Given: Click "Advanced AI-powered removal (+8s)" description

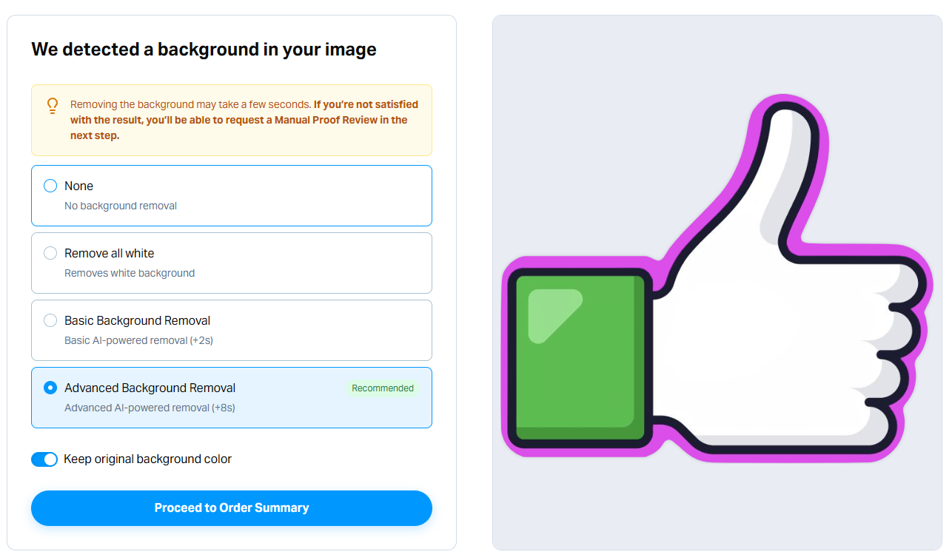Looking at the screenshot, I should [x=150, y=408].
